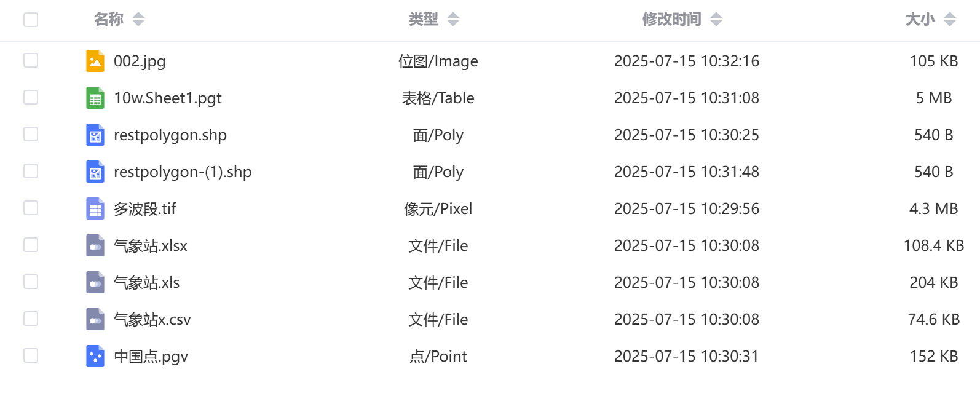Click the file icon beside 气象站x.csv

click(x=95, y=319)
